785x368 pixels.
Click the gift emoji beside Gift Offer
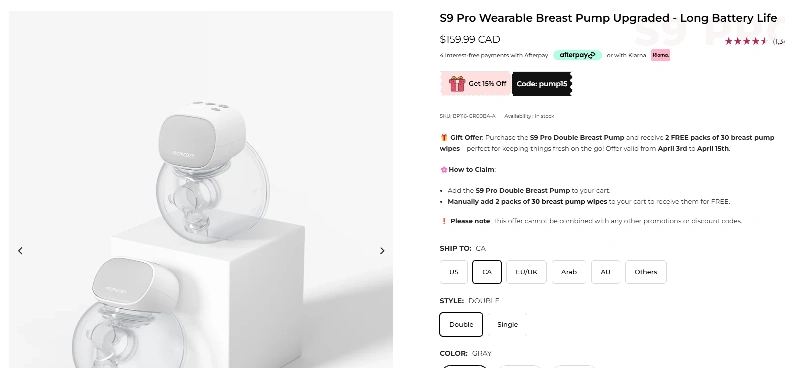(444, 137)
